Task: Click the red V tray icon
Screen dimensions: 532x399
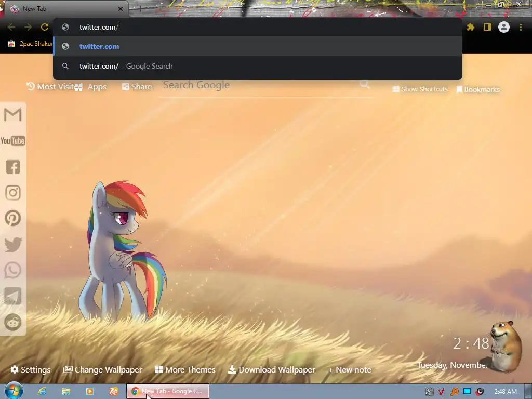Action: tap(441, 392)
